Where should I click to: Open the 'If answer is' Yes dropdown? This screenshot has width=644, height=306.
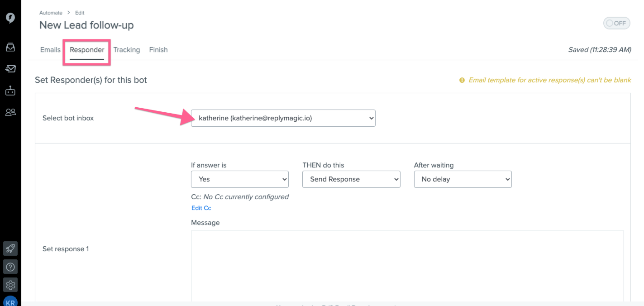click(240, 179)
